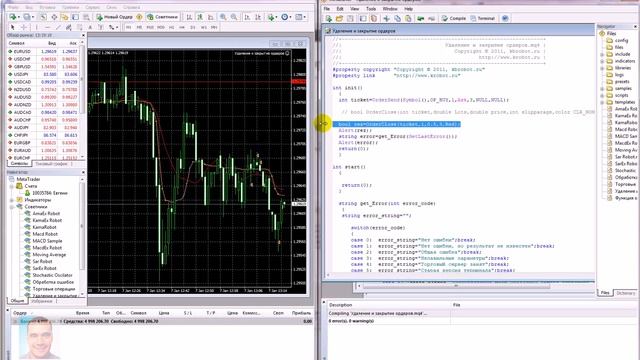Select the crosshair tool

[x=24, y=27]
